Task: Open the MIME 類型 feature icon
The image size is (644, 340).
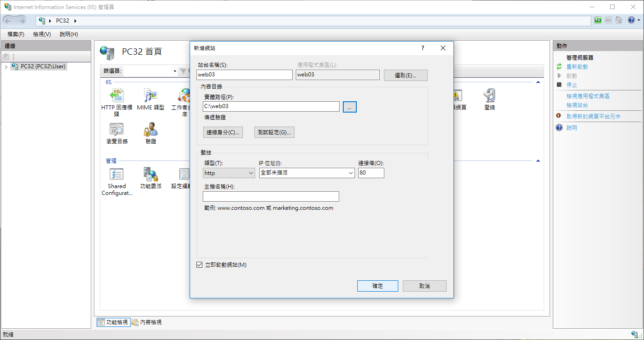Action: (150, 96)
